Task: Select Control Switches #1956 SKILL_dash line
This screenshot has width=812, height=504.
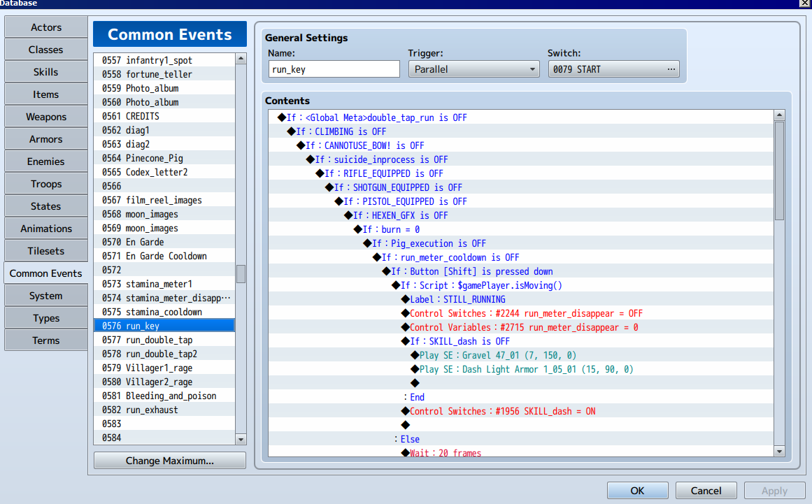Action: [522, 411]
